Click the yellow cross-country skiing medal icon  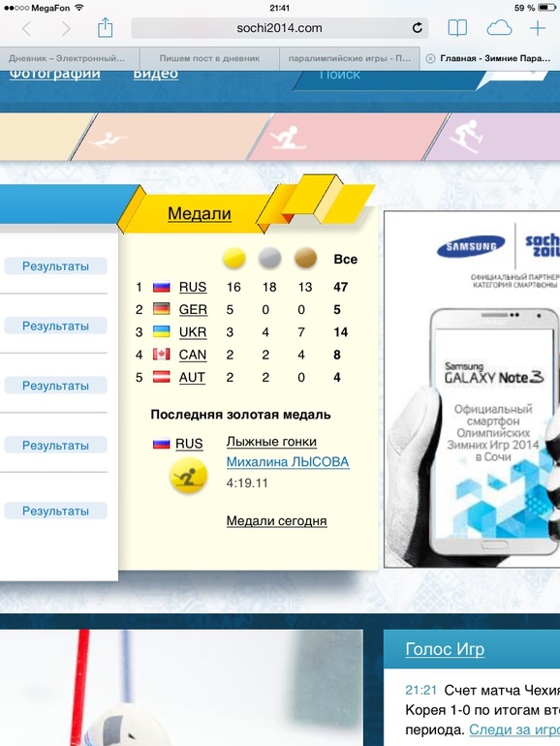pyautogui.click(x=189, y=476)
